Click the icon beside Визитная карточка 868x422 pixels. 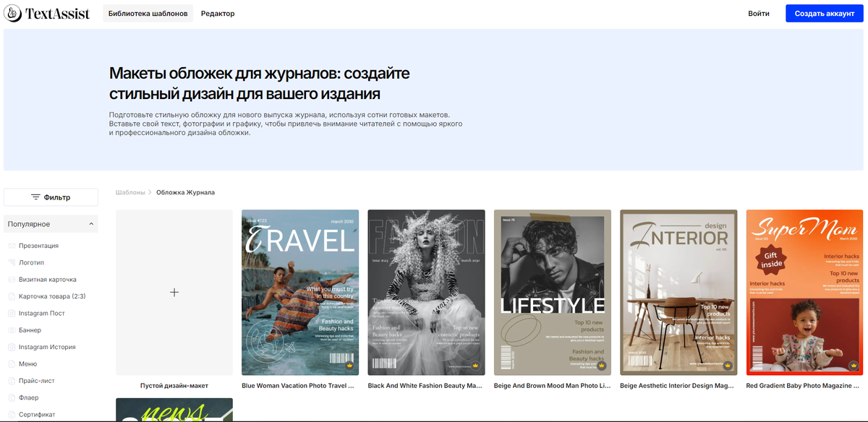[x=12, y=280]
